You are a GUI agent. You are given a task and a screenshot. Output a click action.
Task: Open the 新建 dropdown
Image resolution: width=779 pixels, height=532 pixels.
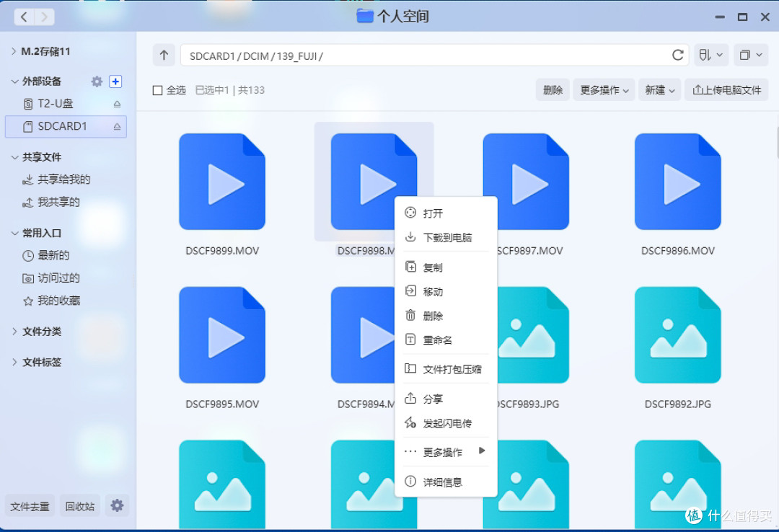tap(659, 90)
